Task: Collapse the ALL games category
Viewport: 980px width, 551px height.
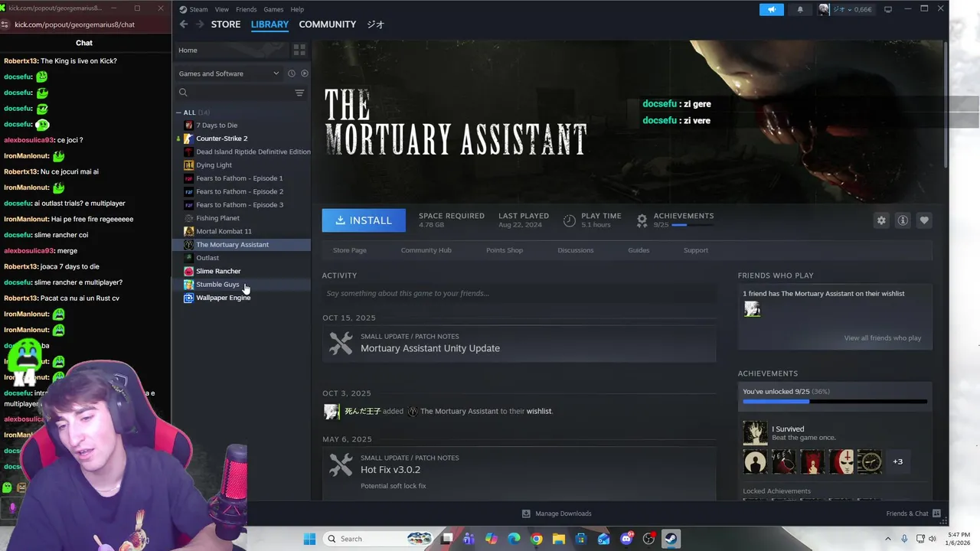Action: click(178, 112)
